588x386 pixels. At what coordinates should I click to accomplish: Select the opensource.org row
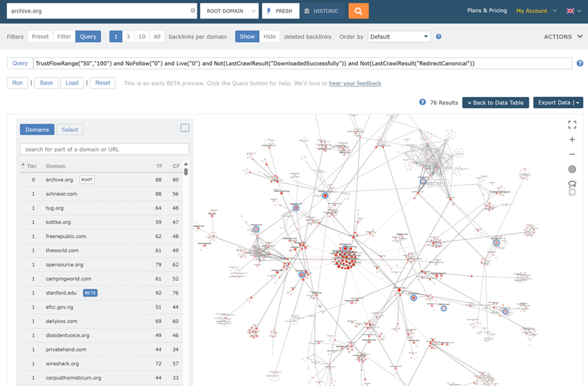(101, 265)
